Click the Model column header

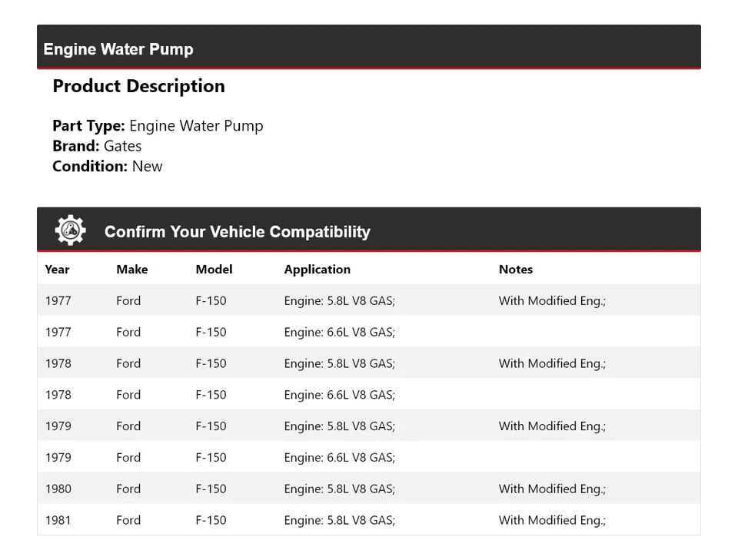coord(214,270)
